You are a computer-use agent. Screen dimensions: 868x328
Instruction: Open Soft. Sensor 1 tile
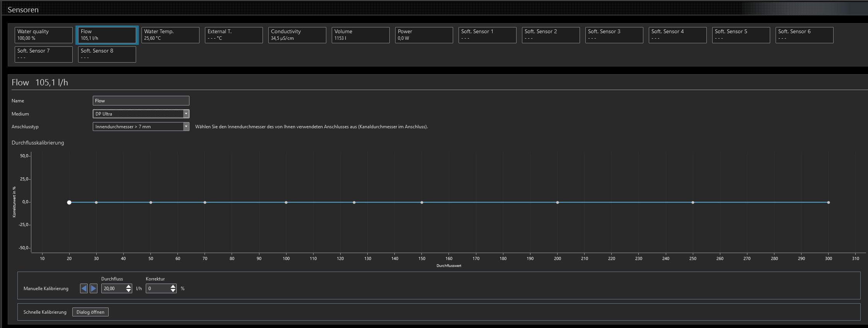tap(487, 35)
